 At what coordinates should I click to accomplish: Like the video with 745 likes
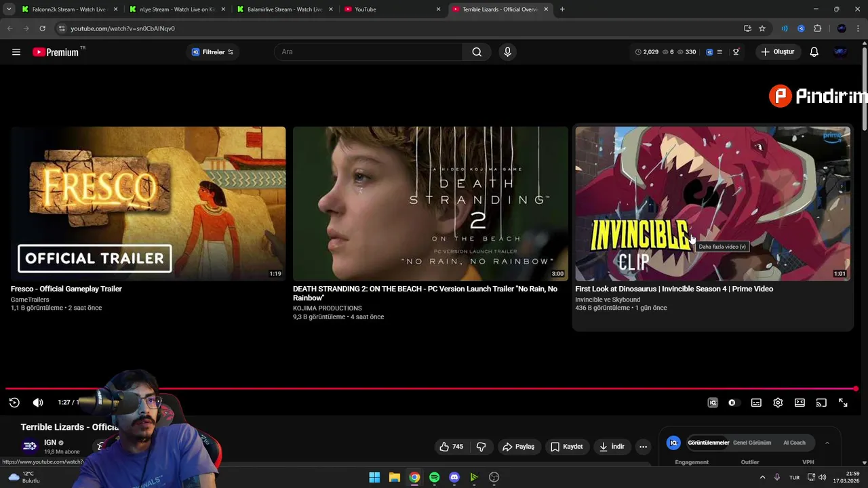coord(451,447)
